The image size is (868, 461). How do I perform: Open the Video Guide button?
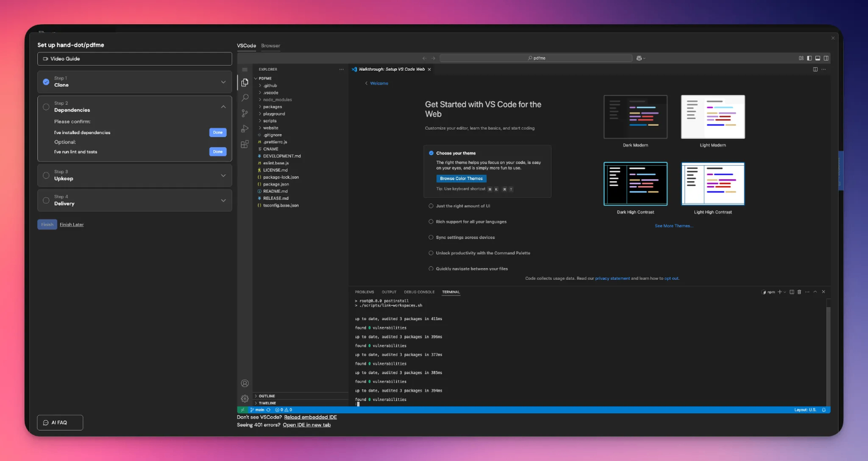(135, 58)
